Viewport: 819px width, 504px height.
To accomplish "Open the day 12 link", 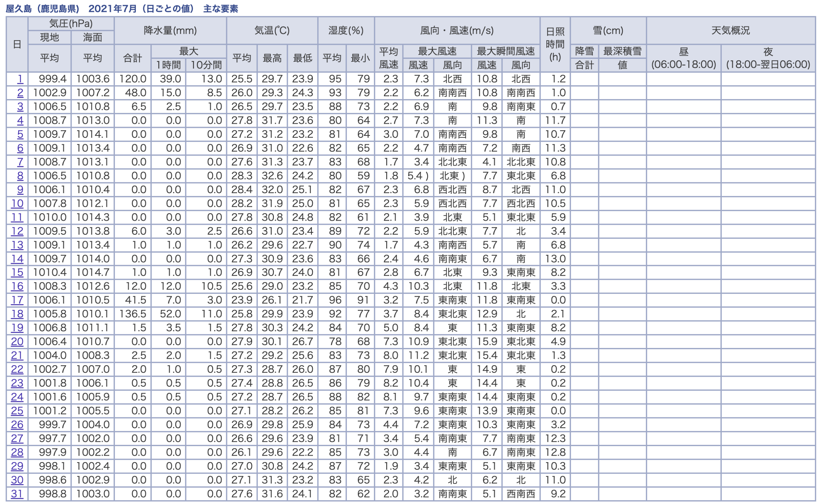I will coord(17,231).
